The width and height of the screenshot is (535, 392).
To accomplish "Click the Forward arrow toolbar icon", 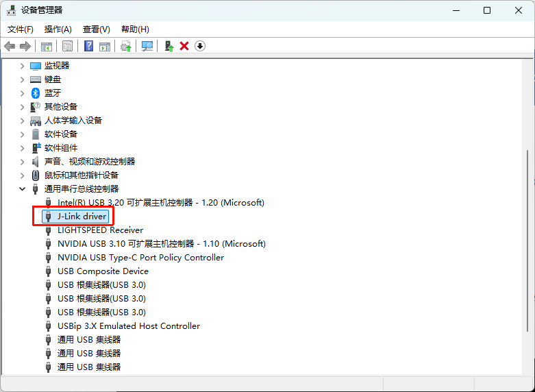I will pos(25,46).
